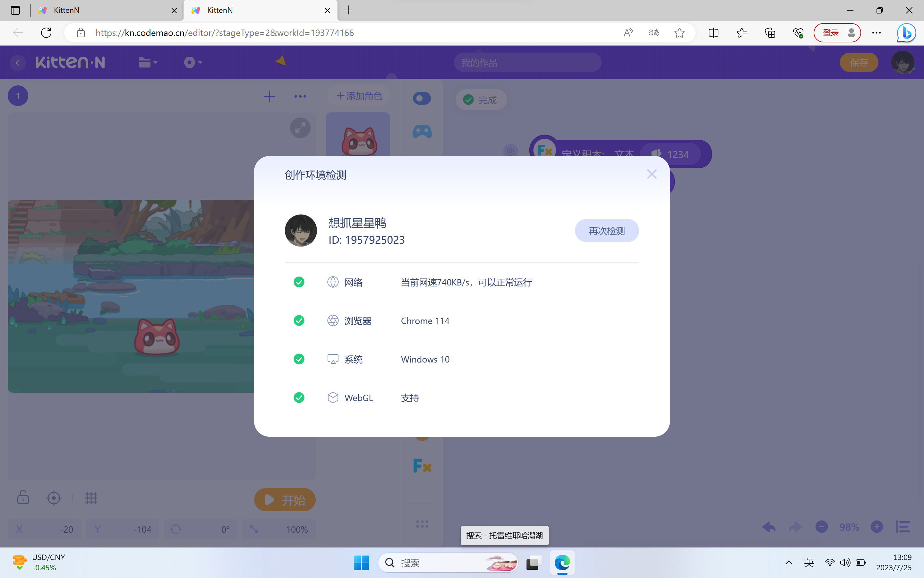Click the browser address bar URL
Image resolution: width=924 pixels, height=578 pixels.
pos(225,32)
